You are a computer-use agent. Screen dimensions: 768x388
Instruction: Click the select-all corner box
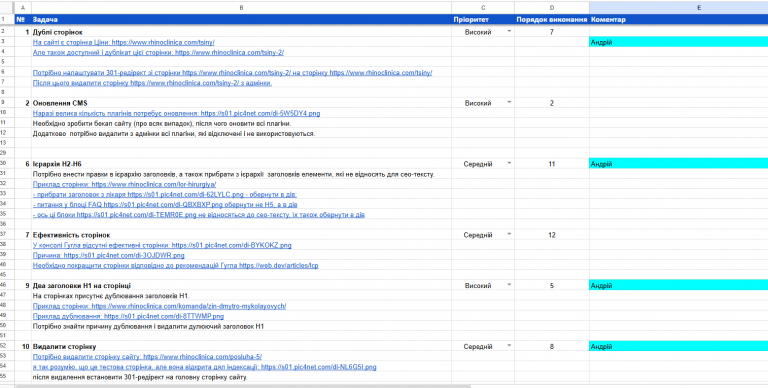[7, 8]
